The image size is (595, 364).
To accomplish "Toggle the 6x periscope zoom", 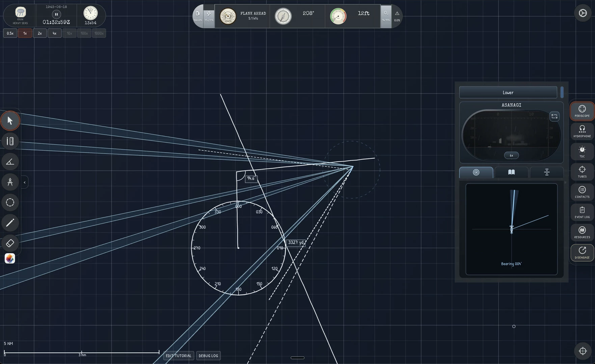I will tap(511, 155).
